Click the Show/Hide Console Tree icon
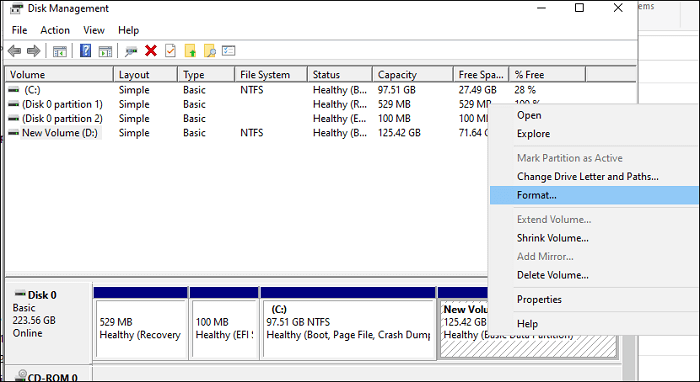 [59, 51]
